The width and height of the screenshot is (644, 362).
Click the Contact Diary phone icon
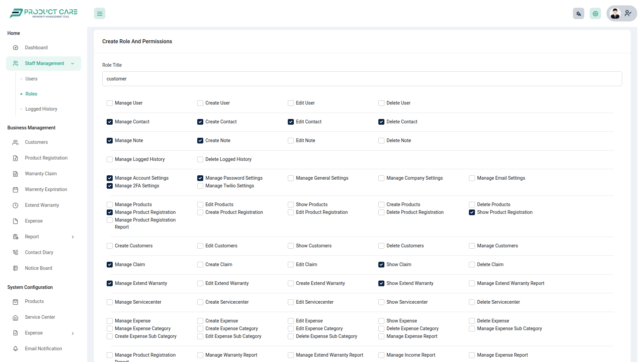pyautogui.click(x=15, y=252)
